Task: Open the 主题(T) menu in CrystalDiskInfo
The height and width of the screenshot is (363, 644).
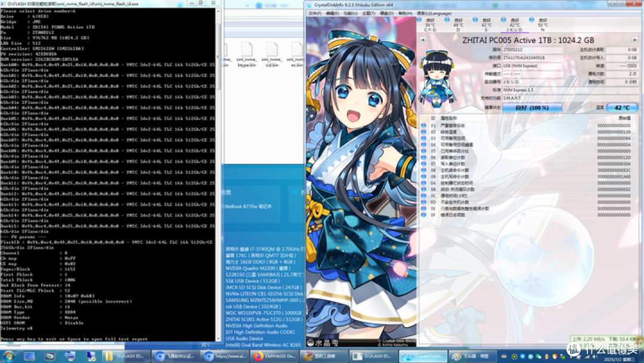Action: point(369,14)
